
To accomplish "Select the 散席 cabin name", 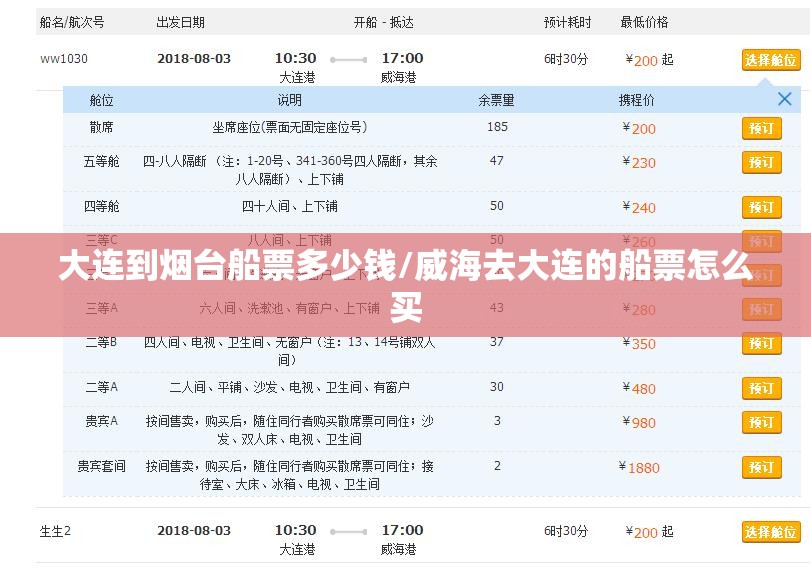I will point(101,127).
